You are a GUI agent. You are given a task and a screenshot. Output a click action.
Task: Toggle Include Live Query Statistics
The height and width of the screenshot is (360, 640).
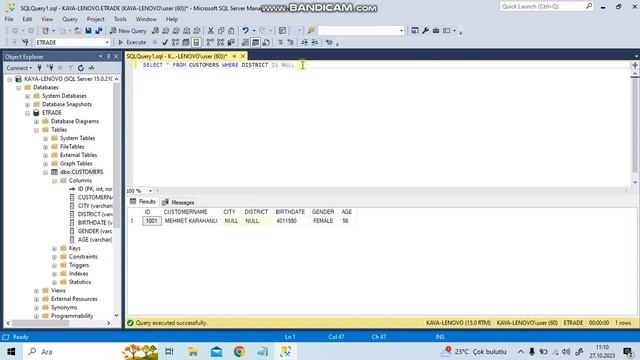tap(220, 42)
